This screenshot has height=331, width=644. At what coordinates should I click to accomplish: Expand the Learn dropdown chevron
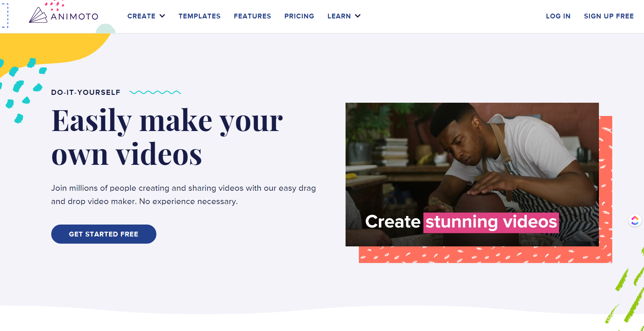tap(357, 16)
